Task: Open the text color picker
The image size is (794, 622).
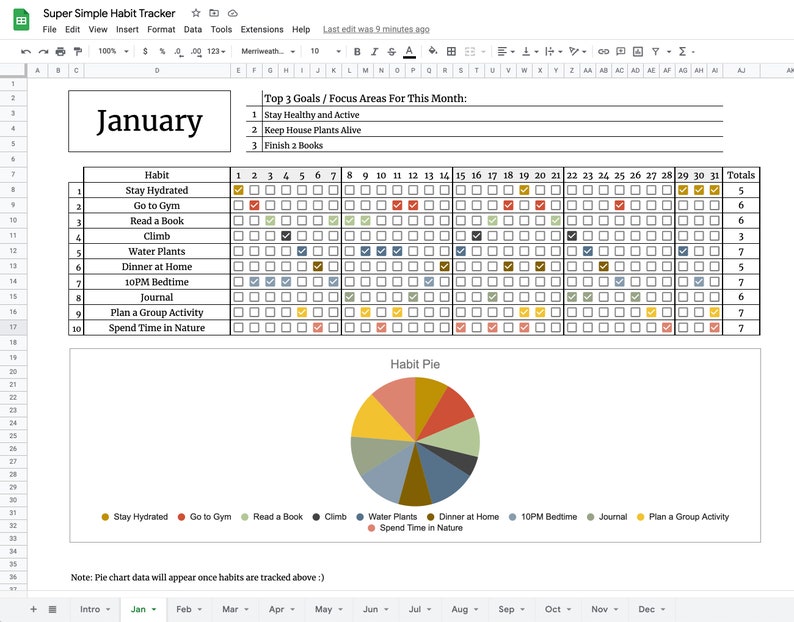Action: coord(409,51)
